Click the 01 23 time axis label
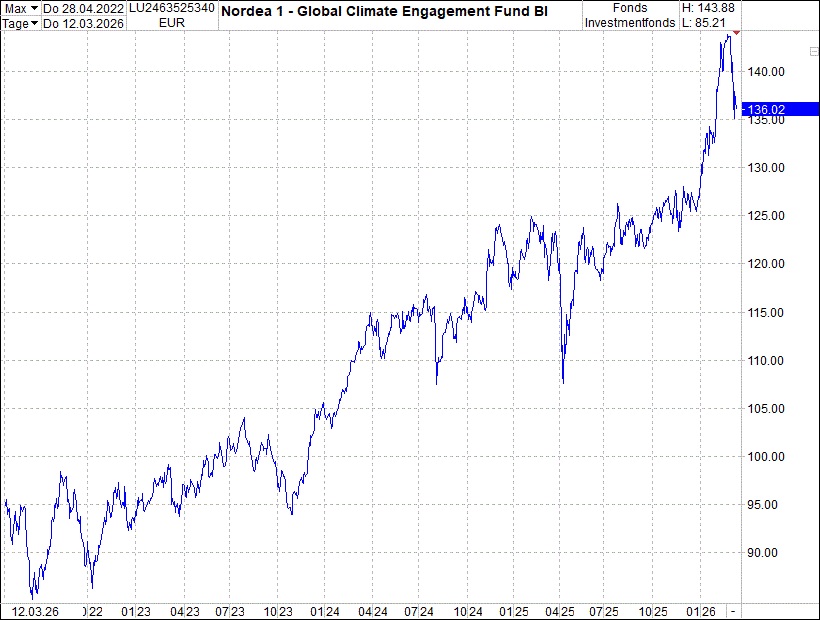 coord(136,612)
